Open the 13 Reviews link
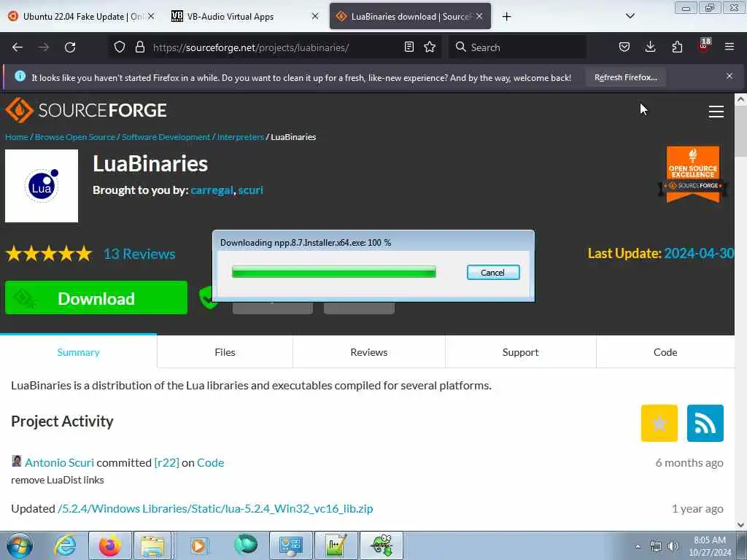747x560 pixels. pos(139,254)
